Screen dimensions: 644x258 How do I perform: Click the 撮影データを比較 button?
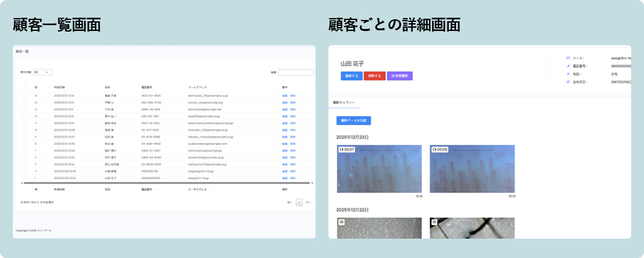(x=354, y=121)
